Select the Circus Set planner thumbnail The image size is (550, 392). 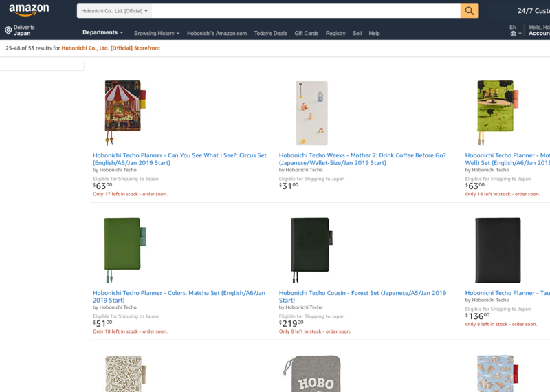click(123, 112)
